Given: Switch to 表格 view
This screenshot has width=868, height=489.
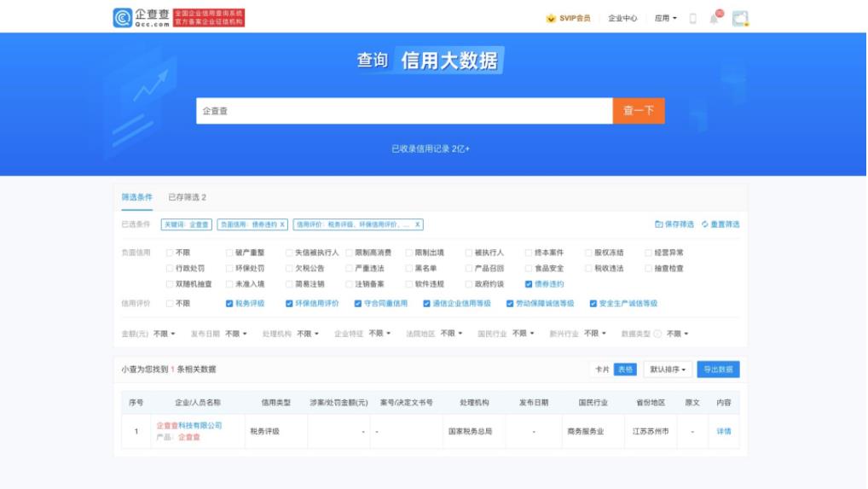Looking at the screenshot, I should coord(625,370).
